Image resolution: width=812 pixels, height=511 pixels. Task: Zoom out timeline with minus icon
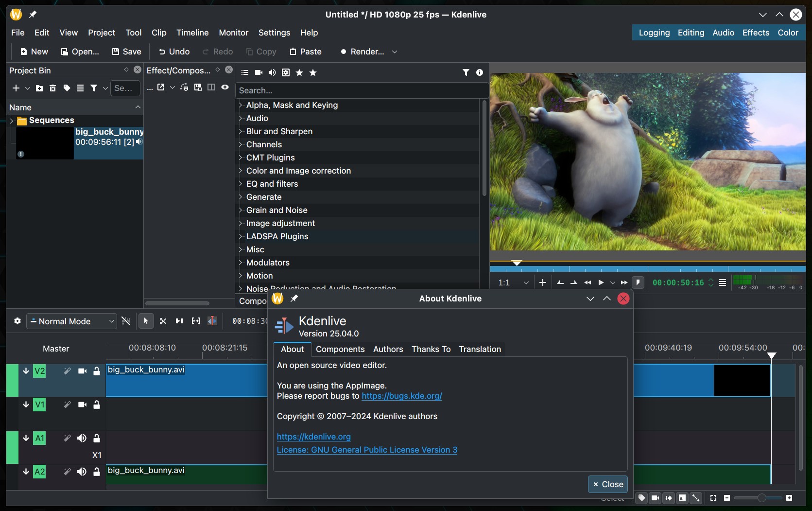tap(727, 498)
